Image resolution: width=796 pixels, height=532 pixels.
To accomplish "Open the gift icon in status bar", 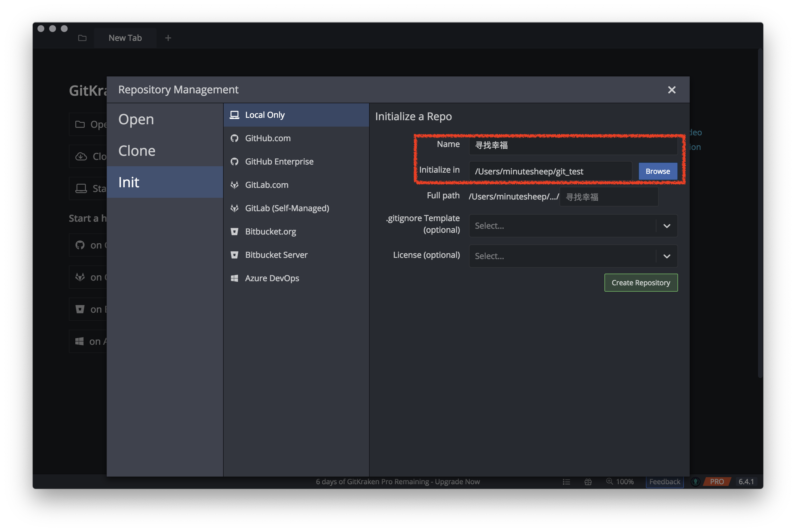I will pos(588,482).
